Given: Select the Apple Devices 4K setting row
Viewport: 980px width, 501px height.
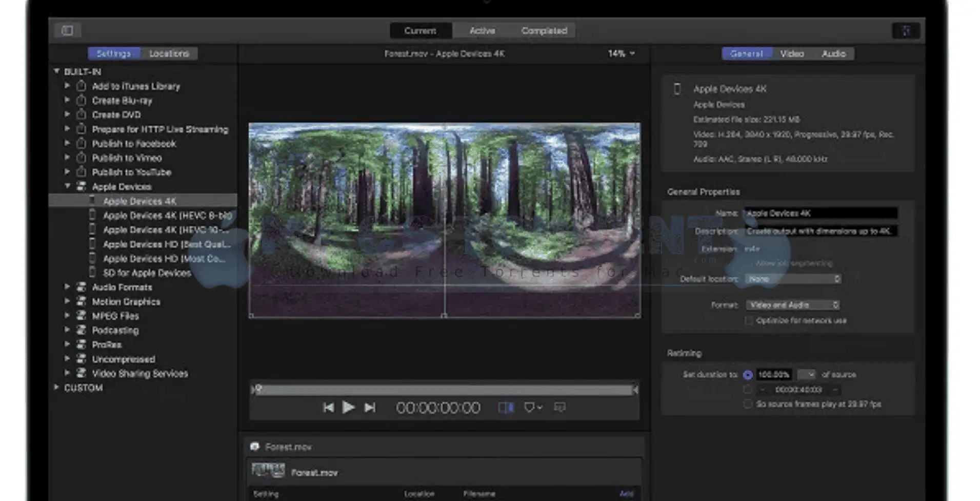Looking at the screenshot, I should 143,201.
